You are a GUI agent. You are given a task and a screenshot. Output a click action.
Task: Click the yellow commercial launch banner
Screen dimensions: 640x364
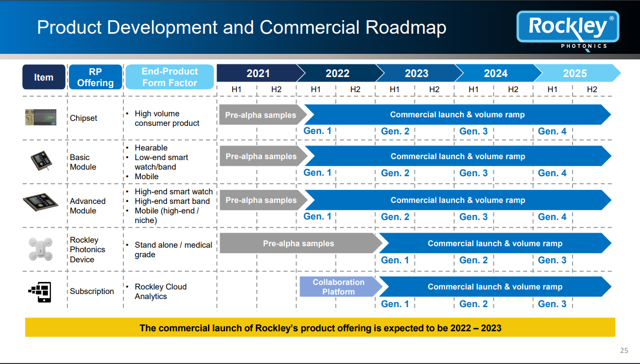[320, 328]
